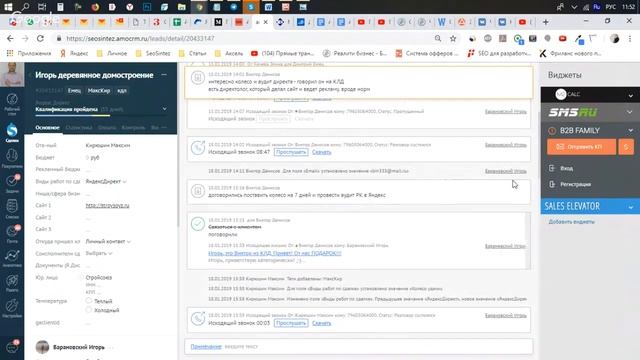Click the Регистрация icon in widget

coord(552,184)
